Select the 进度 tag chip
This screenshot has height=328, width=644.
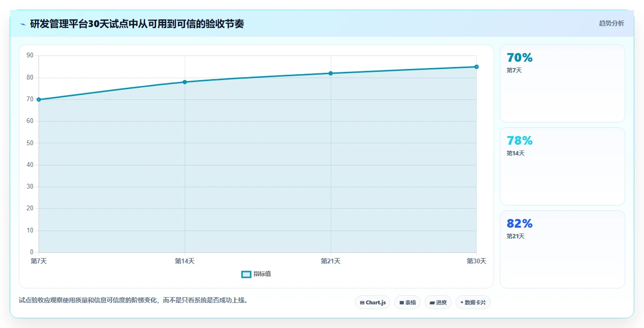(x=438, y=302)
